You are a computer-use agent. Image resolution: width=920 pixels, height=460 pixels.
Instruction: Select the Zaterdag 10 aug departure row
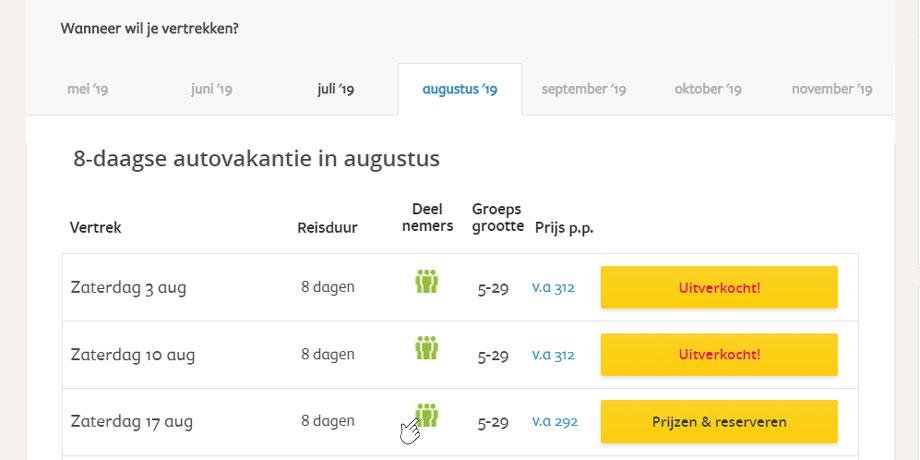(460, 354)
